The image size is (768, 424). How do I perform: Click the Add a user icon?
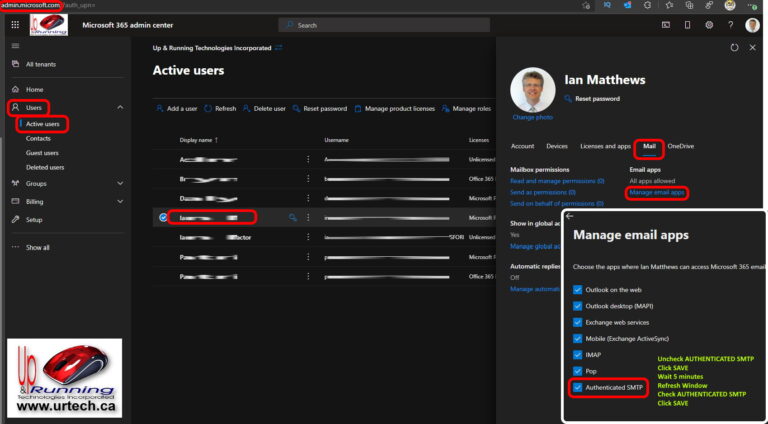159,108
